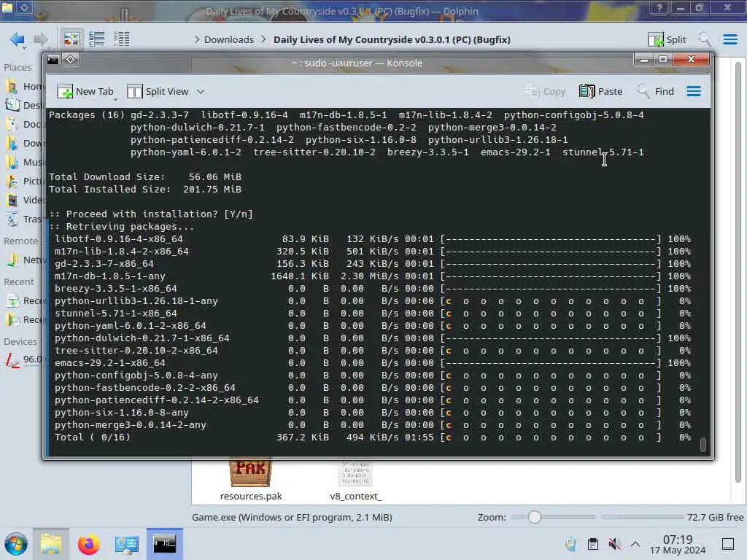This screenshot has height=560, width=747.
Task: Open the updates tray icon
Action: [x=570, y=544]
